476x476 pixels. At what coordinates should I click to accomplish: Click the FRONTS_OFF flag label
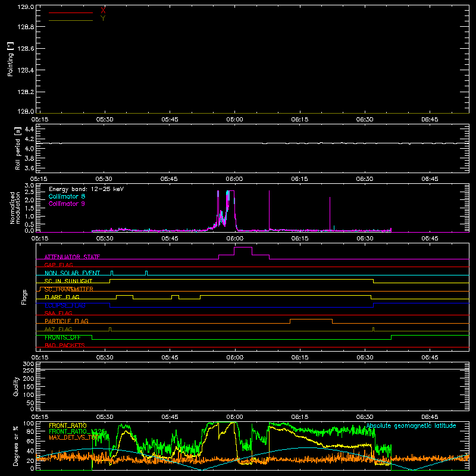coord(62,337)
